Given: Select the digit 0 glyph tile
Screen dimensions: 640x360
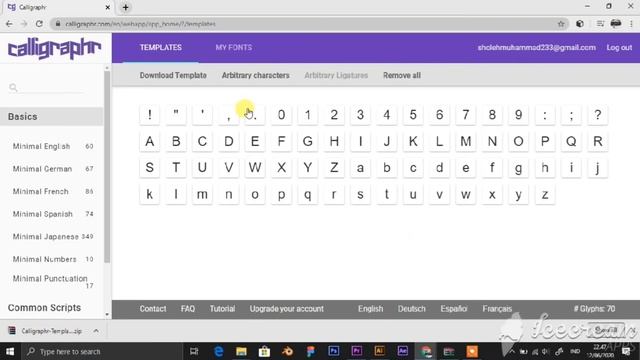Looking at the screenshot, I should pyautogui.click(x=282, y=115).
